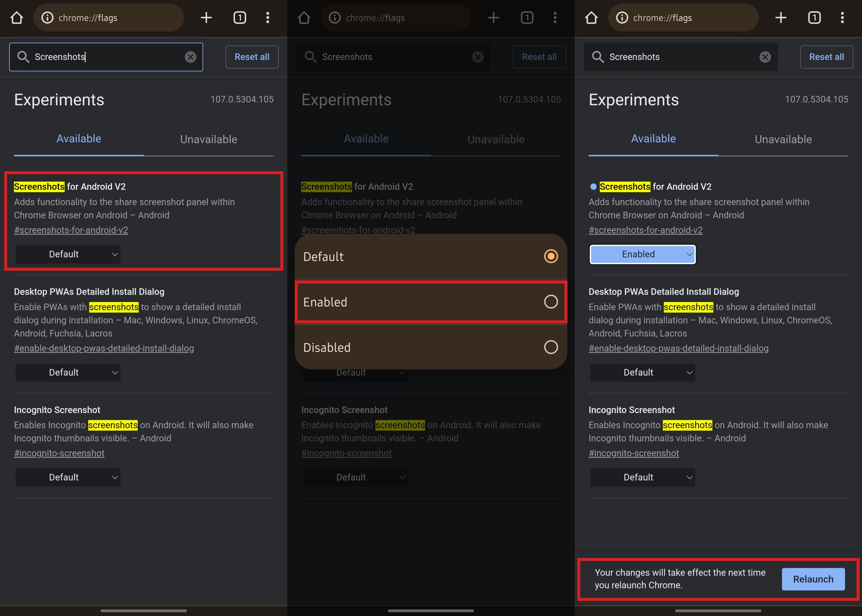Screen dimensions: 862x616
Task: Expand the Enabled dropdown in the right panel
Action: click(642, 254)
